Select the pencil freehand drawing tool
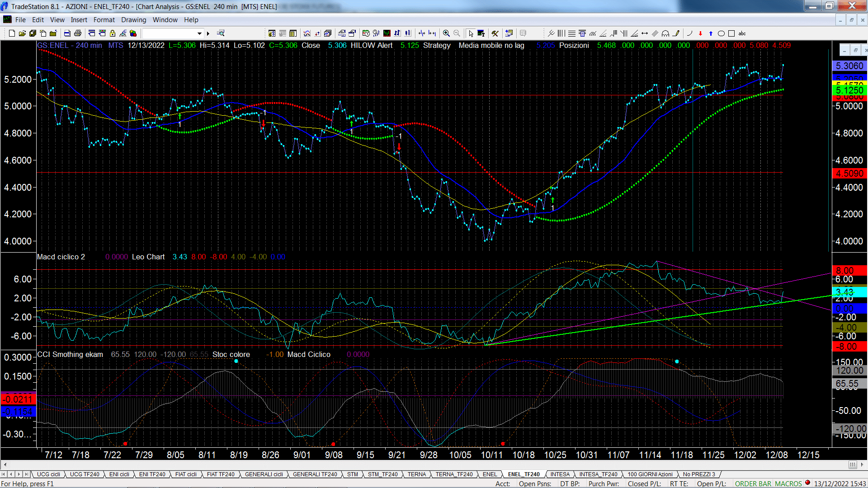Image resolution: width=868 pixels, height=488 pixels. point(676,33)
